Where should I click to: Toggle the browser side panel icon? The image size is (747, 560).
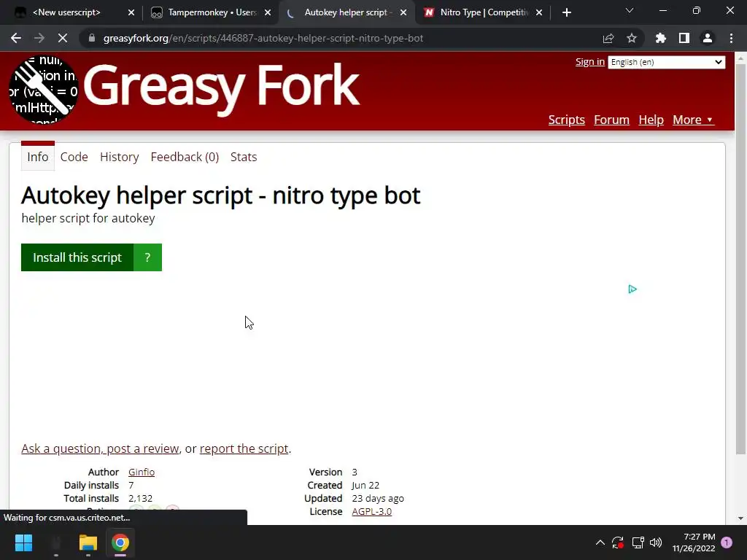coord(684,38)
